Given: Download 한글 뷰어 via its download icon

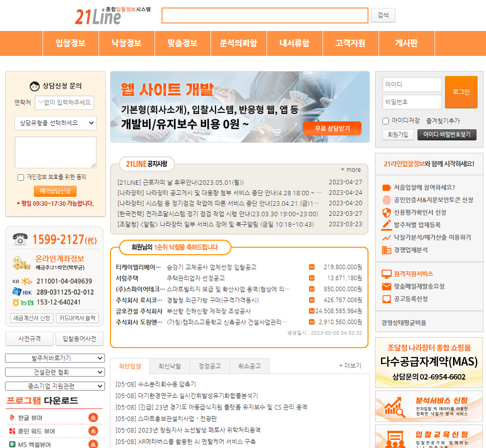Looking at the screenshot, I should click(x=93, y=418).
